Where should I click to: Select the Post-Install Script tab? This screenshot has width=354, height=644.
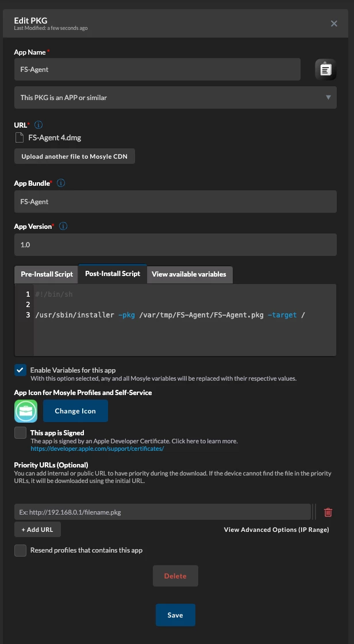point(113,274)
